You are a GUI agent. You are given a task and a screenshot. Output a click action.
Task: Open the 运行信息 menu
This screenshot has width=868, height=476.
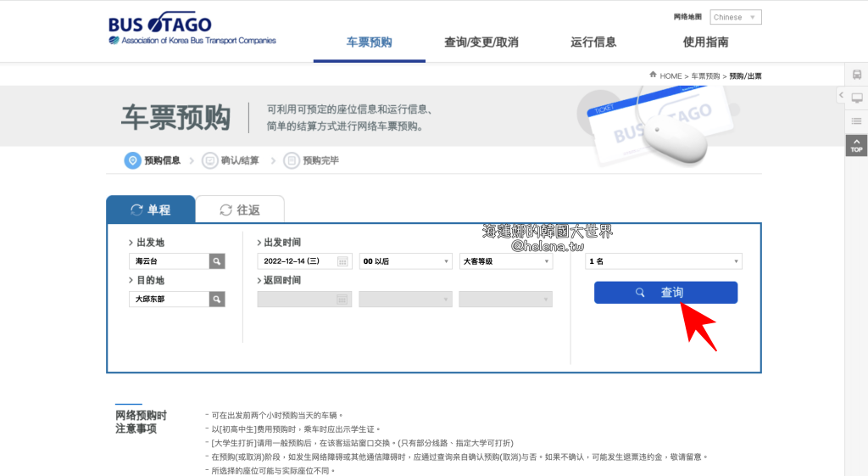coord(593,42)
